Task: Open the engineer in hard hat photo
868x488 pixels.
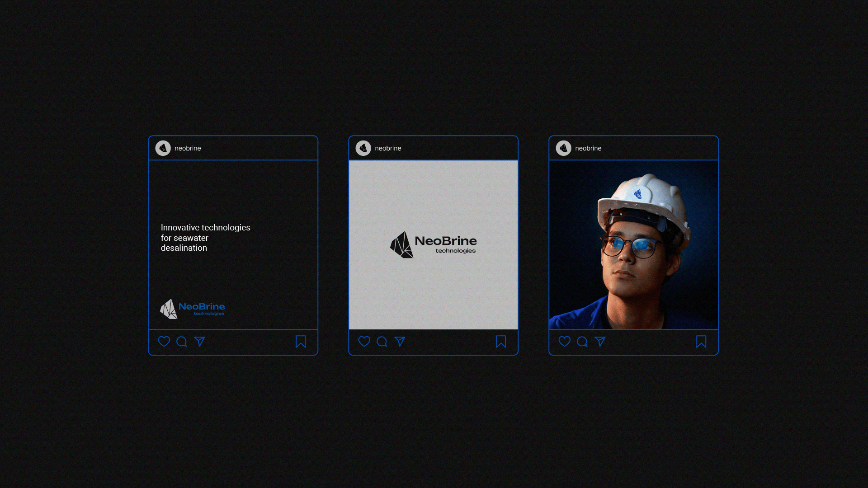Action: [x=633, y=244]
